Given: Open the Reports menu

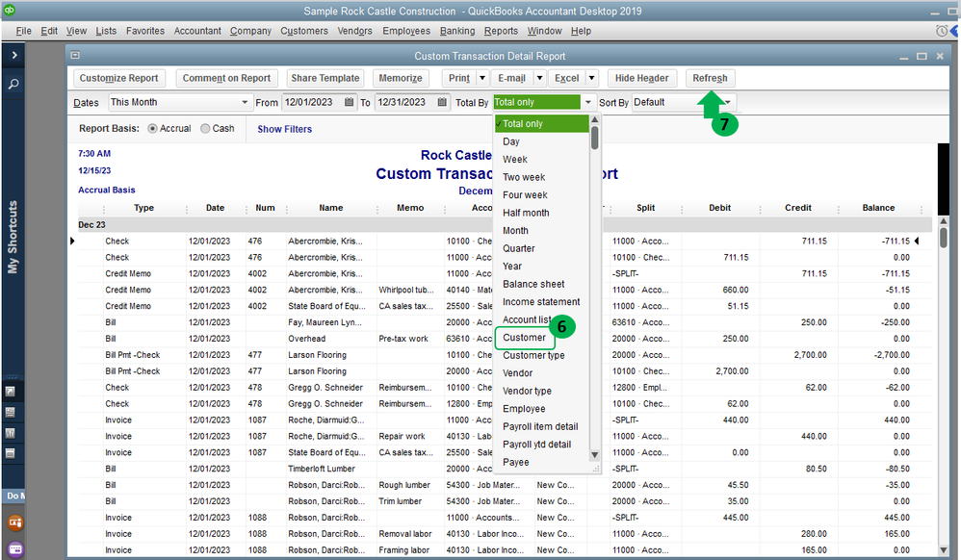Looking at the screenshot, I should tap(500, 31).
